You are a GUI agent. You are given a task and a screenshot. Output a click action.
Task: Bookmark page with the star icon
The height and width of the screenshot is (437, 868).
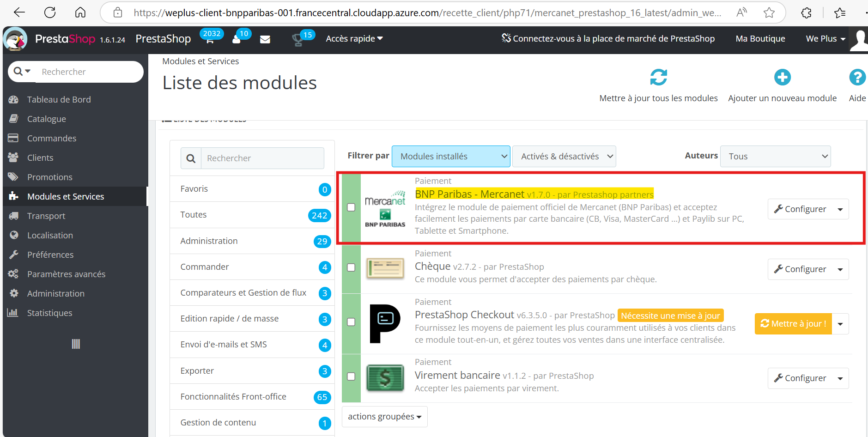coord(769,12)
